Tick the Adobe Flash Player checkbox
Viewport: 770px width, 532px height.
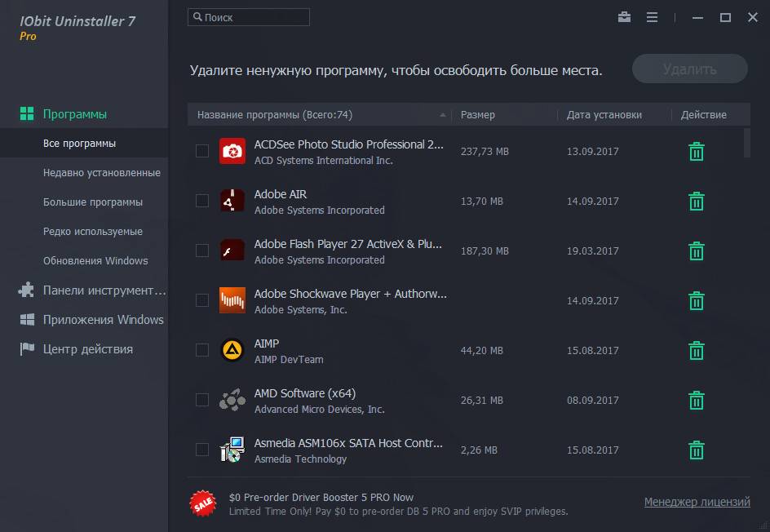coord(202,250)
